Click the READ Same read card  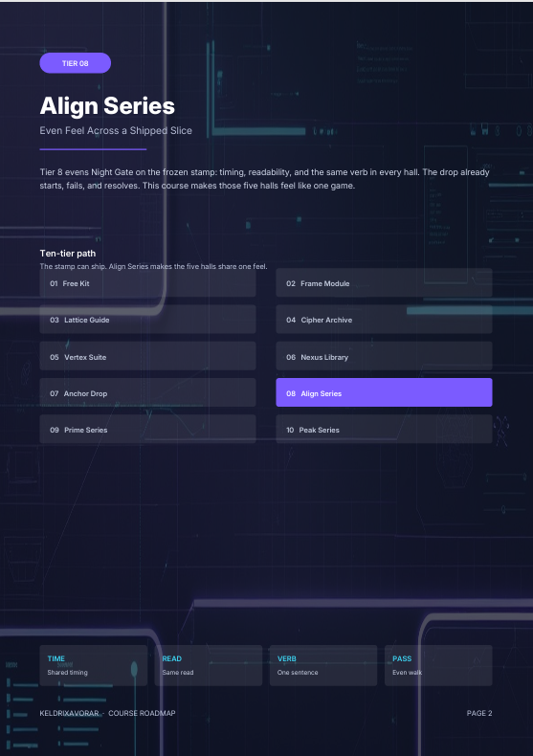coord(209,665)
